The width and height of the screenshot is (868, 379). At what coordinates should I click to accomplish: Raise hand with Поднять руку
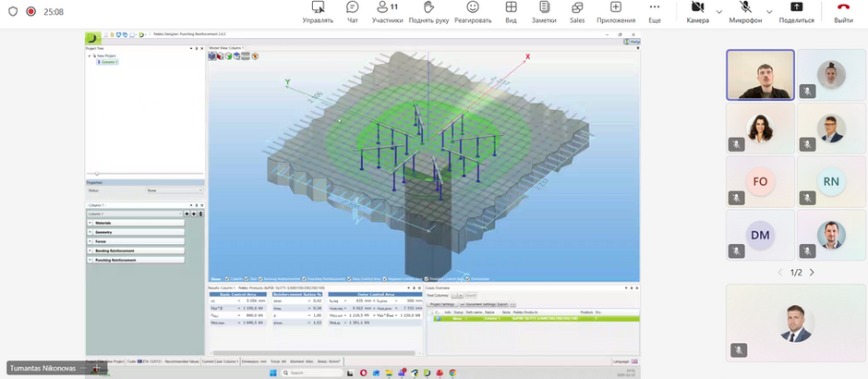click(428, 12)
